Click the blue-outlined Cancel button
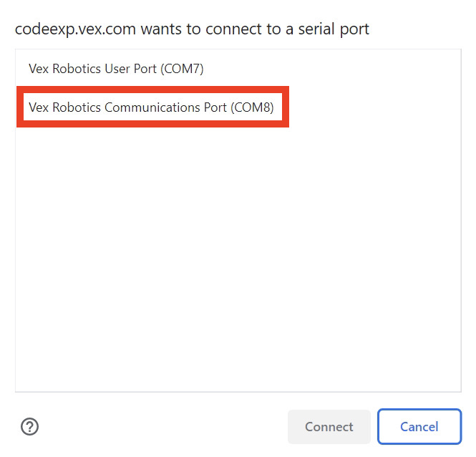 coord(419,427)
